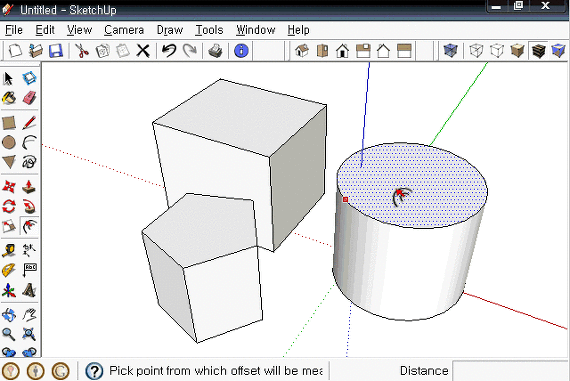Switch to Iso view
Screen dimensions: 570x381
coord(302,51)
